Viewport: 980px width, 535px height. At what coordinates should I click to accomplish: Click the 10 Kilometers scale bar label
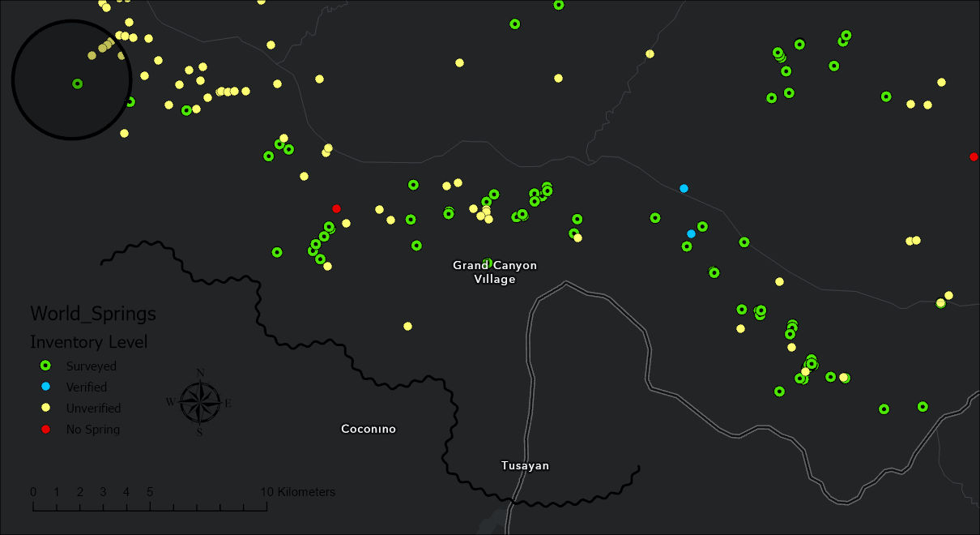[x=298, y=492]
